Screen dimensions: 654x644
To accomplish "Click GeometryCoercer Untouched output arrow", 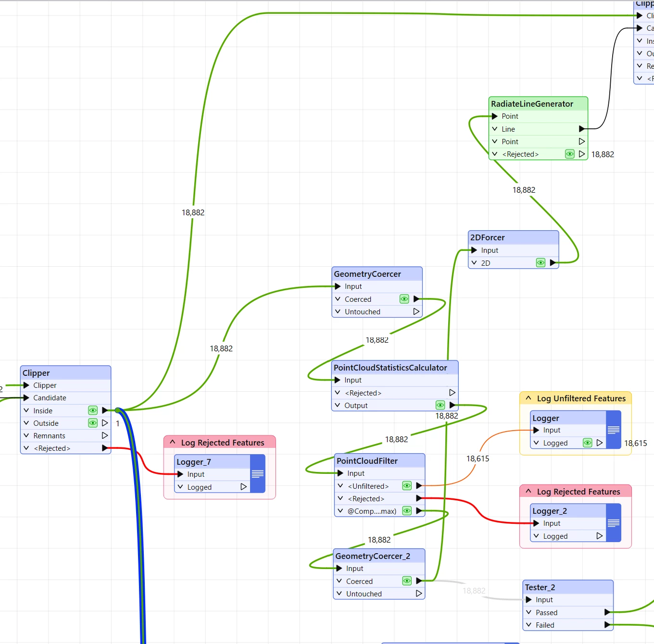I will point(416,311).
